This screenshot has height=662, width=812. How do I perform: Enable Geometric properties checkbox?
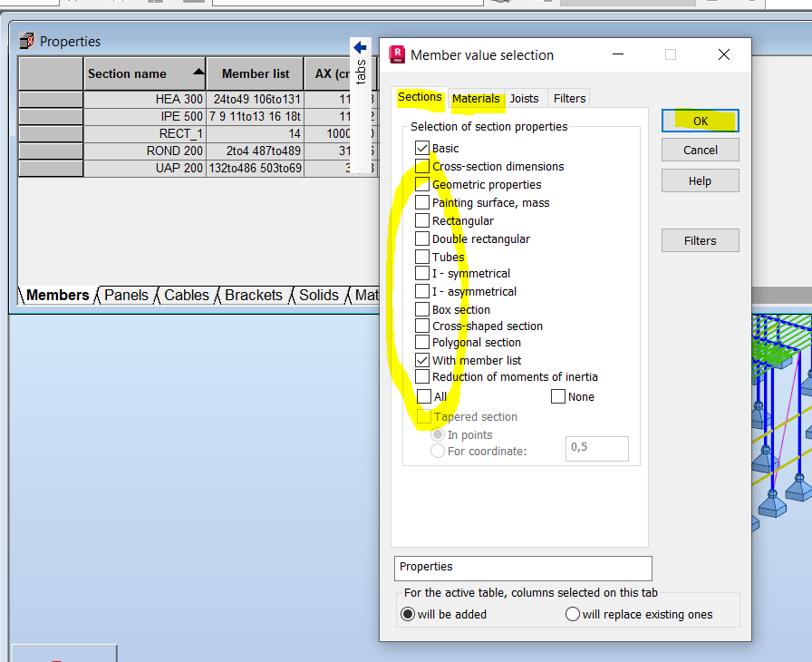pos(422,184)
